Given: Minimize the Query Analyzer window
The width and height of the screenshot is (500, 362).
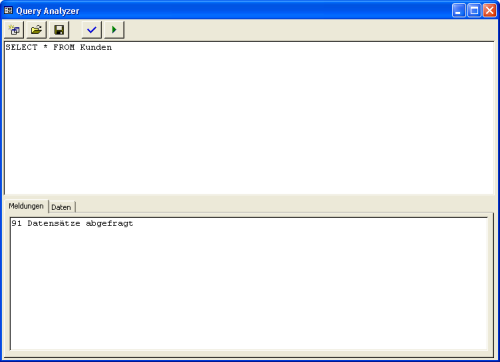Looking at the screenshot, I should click(x=458, y=11).
